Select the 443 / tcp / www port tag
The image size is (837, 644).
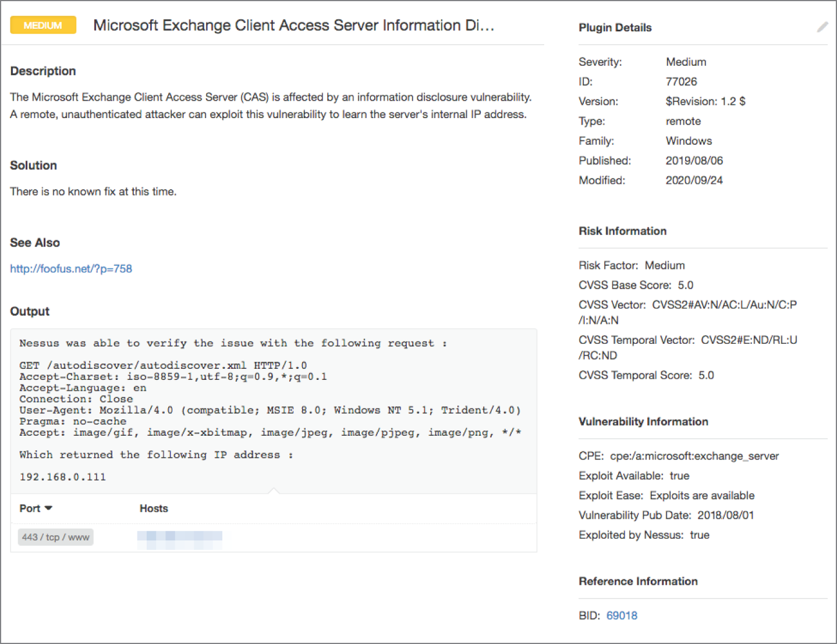pos(56,537)
